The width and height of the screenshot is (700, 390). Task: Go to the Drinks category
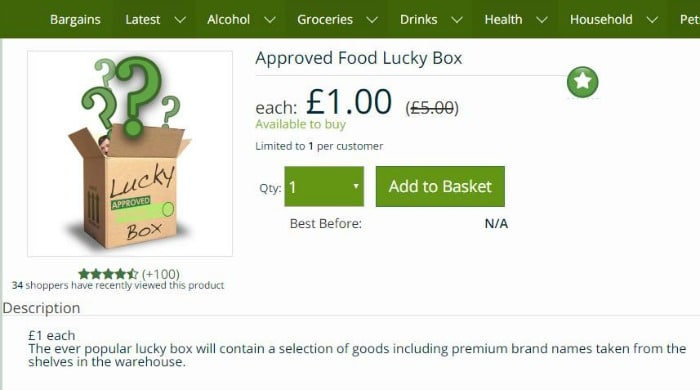[418, 20]
